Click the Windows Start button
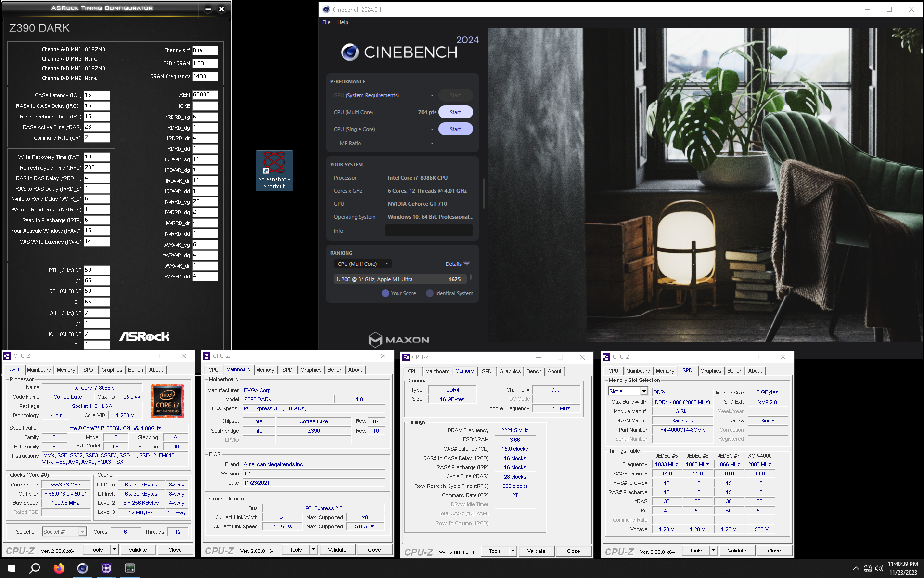 coord(12,568)
